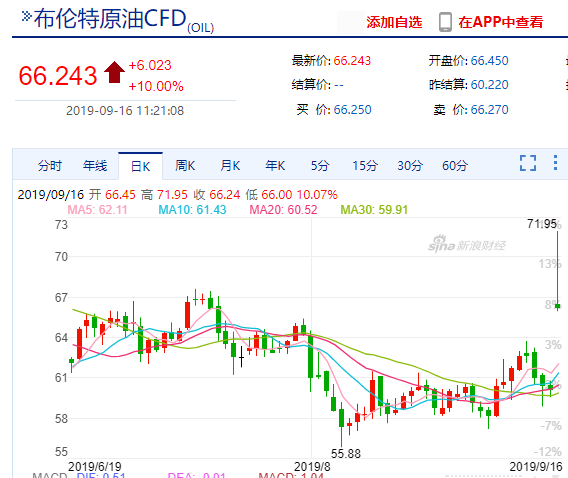568x478 pixels.
Task: Click the 最新价 value 66.243
Action: [352, 60]
